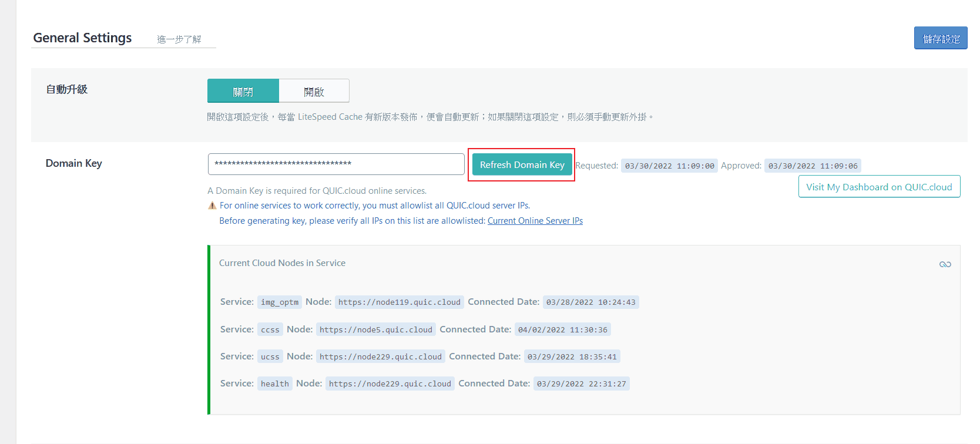Open Visit My Dashboard on QUIC.cloud
Image resolution: width=980 pixels, height=444 pixels.
click(x=879, y=187)
